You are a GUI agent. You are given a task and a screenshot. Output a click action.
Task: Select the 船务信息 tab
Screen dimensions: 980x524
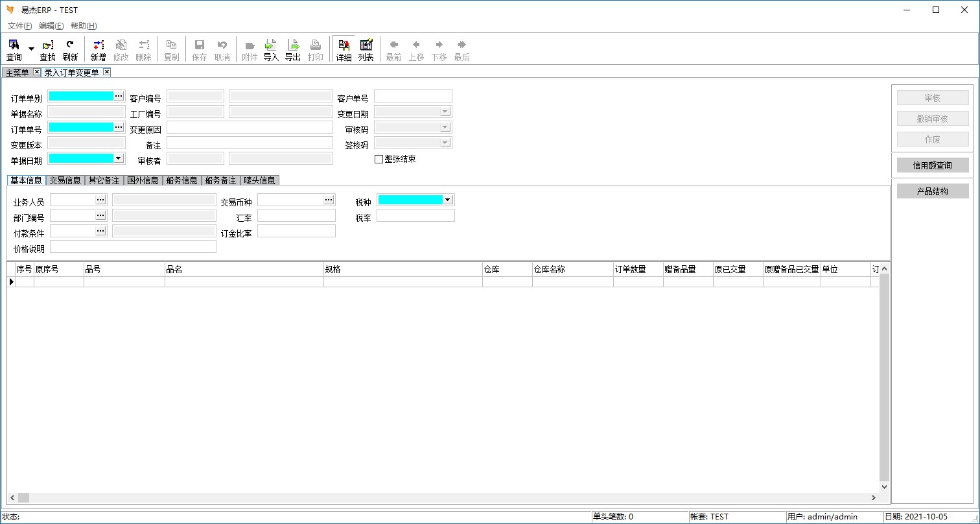pos(181,180)
